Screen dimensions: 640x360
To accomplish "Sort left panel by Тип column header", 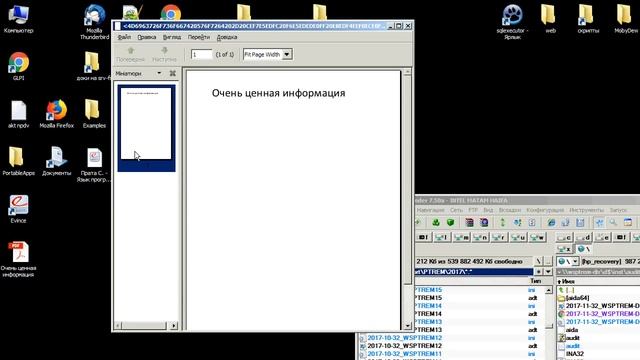I will point(536,281).
